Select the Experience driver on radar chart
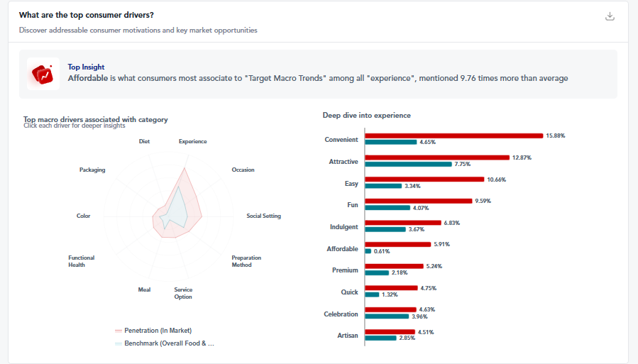Screen dimensions: 638x364 pos(192,141)
